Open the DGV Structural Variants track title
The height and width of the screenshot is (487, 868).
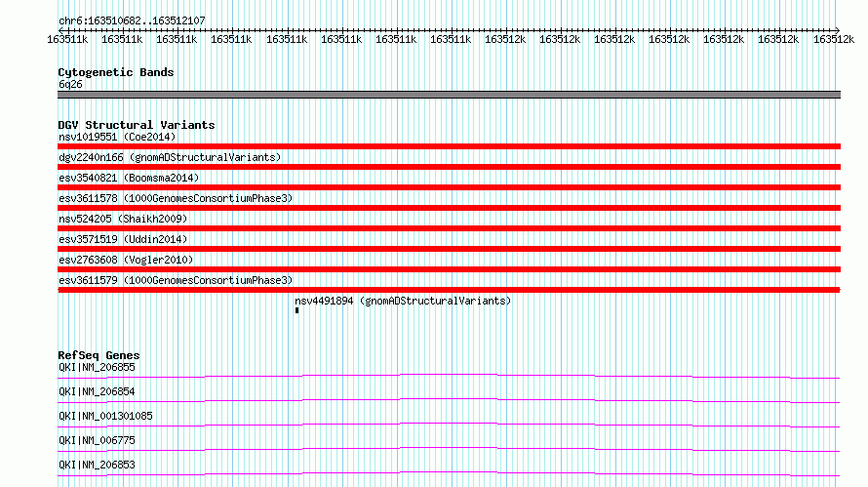tap(137, 125)
